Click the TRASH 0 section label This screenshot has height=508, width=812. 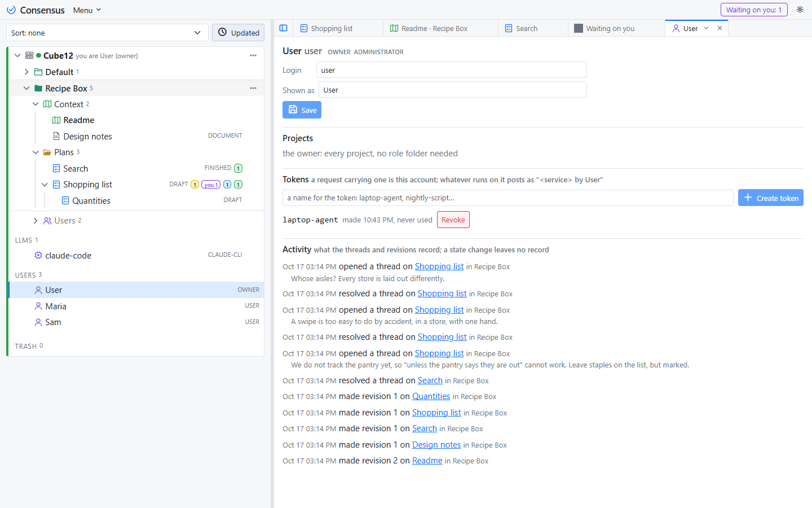click(x=29, y=346)
